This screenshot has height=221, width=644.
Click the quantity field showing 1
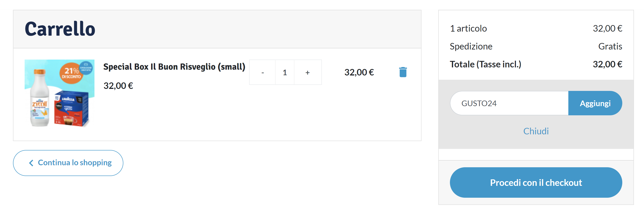pos(285,73)
